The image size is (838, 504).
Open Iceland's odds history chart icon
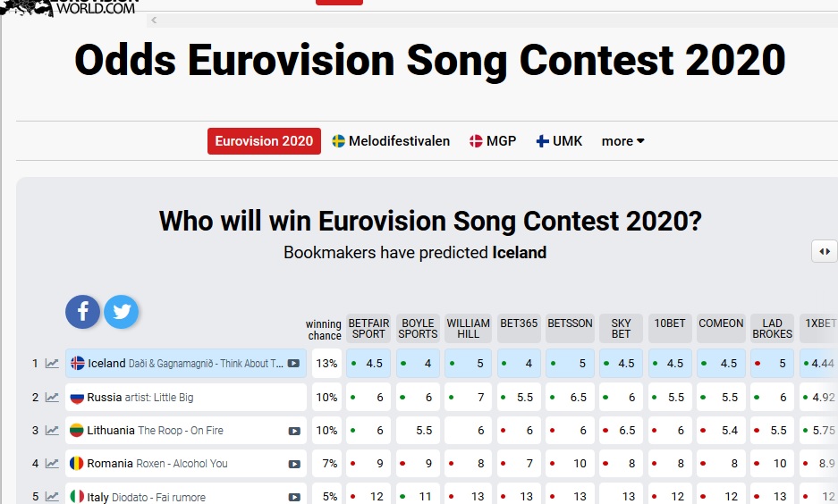coord(52,364)
